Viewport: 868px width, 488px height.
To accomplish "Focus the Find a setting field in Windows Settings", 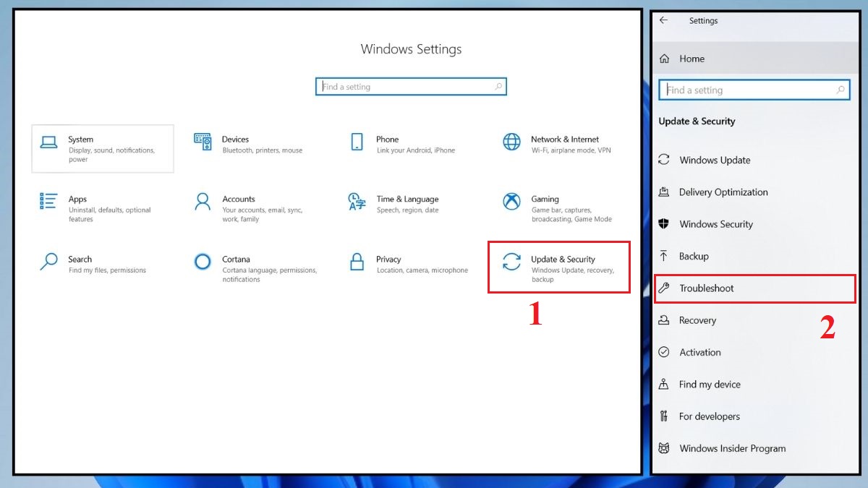I will [x=411, y=87].
